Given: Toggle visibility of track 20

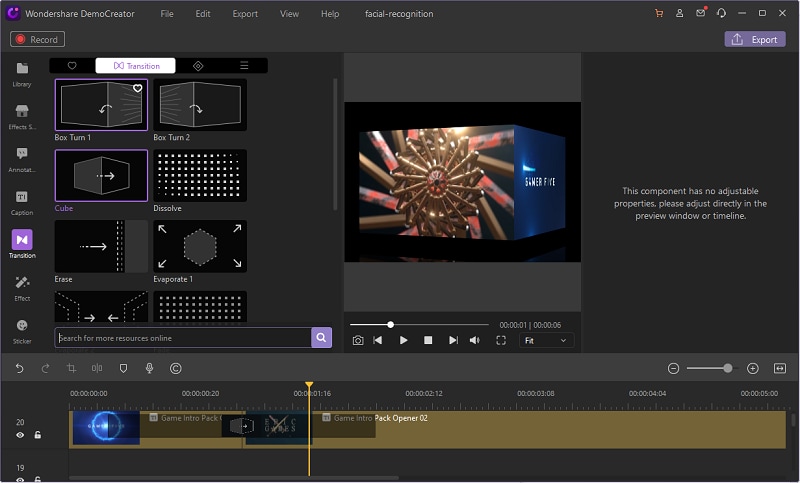Looking at the screenshot, I should [20, 435].
